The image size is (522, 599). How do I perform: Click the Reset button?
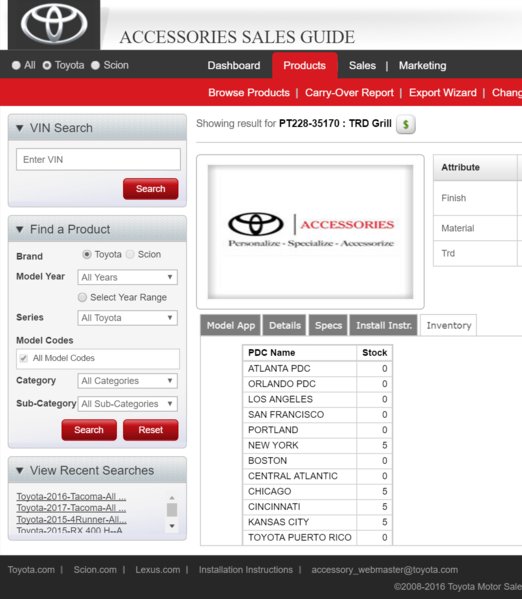[x=151, y=430]
